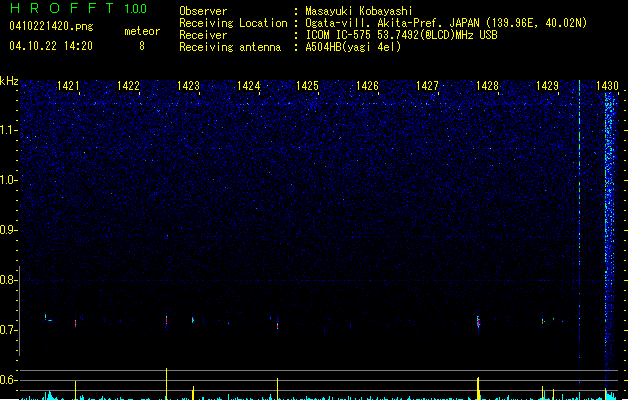This screenshot has height=400, width=629.
Task: Click the 1424 time axis marker
Action: [x=249, y=86]
